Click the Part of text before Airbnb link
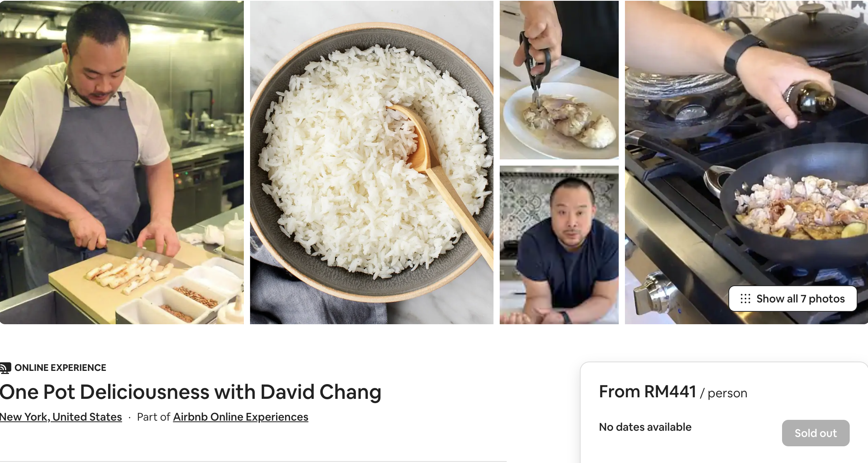 click(154, 417)
